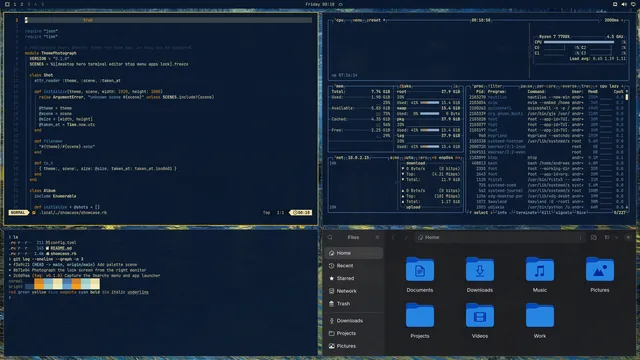Toggle tree view in btop
Screen dimensions: 640x360
click(585, 86)
